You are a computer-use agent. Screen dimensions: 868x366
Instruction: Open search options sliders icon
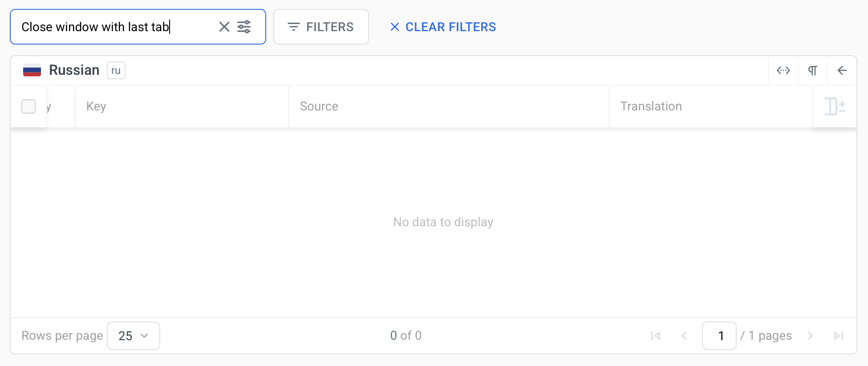(244, 27)
